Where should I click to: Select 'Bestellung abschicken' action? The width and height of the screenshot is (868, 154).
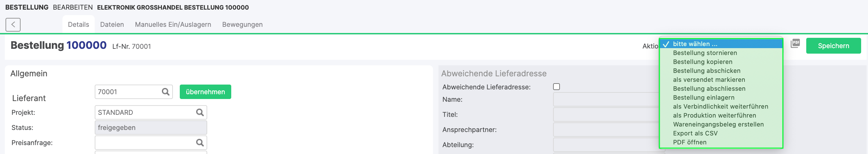706,71
